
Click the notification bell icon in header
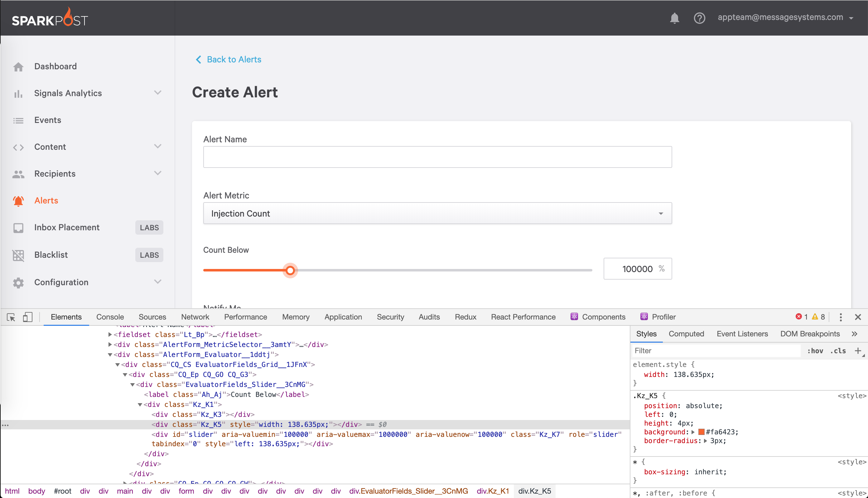point(674,18)
